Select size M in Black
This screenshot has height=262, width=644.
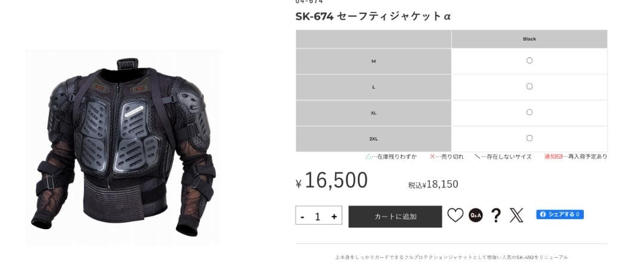530,60
